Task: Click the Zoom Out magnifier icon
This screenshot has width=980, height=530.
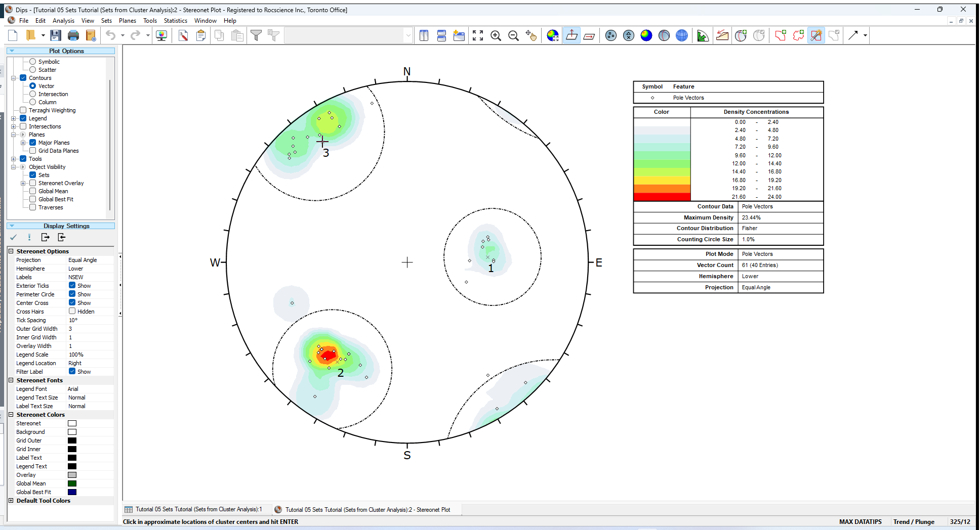Action: pos(513,35)
